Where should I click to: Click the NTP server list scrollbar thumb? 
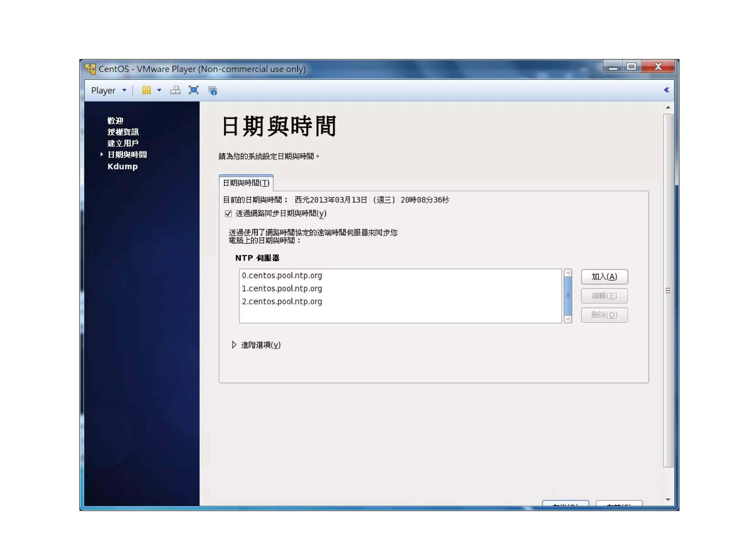pos(568,296)
